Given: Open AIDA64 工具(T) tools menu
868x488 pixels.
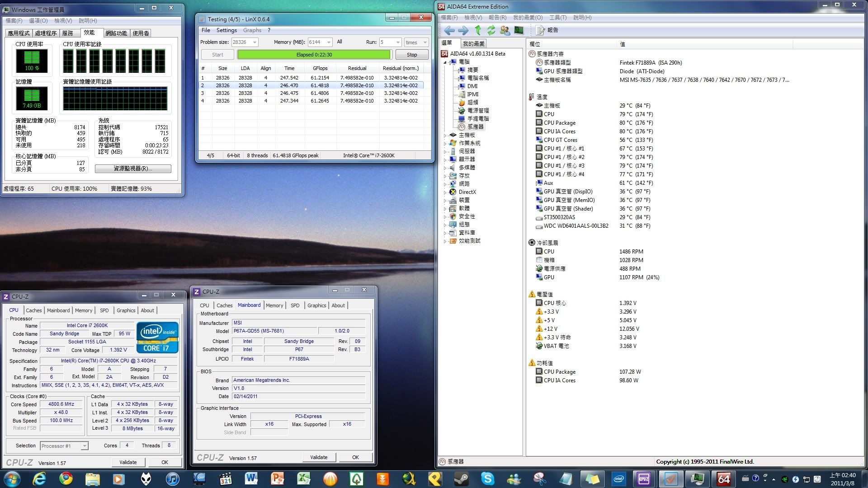Looking at the screenshot, I should (558, 18).
